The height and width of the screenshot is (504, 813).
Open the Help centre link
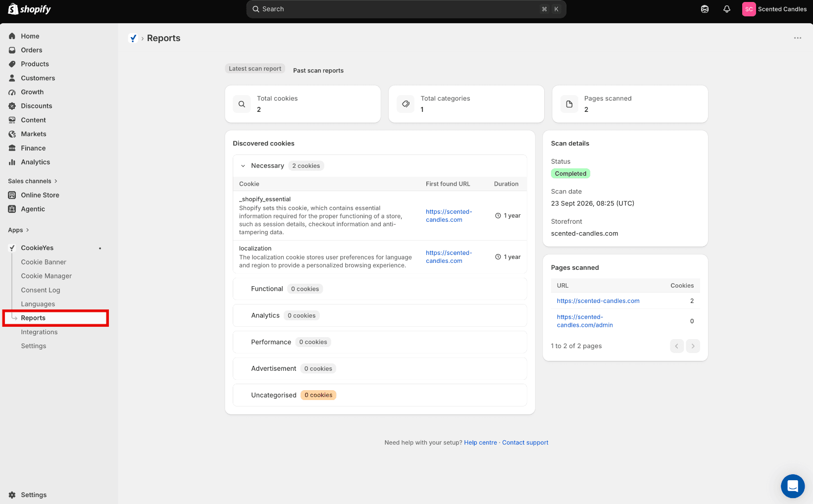pyautogui.click(x=480, y=443)
